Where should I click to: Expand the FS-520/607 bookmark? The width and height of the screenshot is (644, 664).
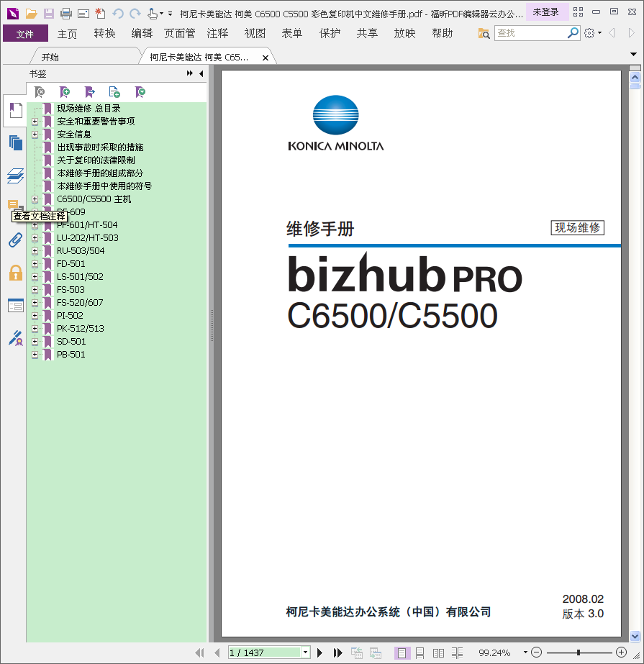(35, 303)
